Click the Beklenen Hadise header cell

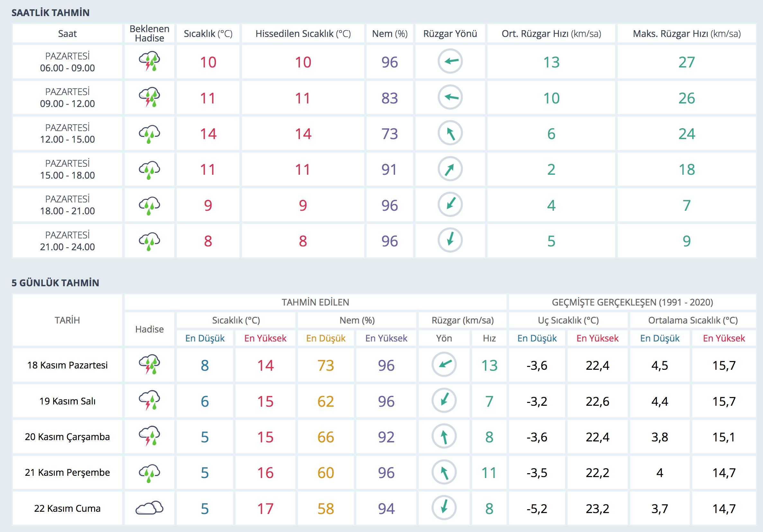coord(149,33)
